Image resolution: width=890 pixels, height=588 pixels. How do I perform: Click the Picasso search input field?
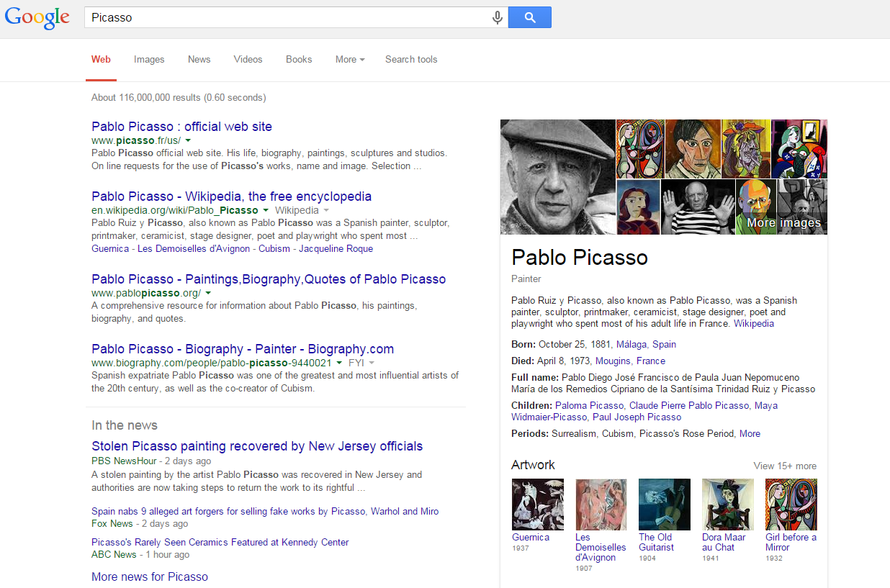pyautogui.click(x=288, y=17)
